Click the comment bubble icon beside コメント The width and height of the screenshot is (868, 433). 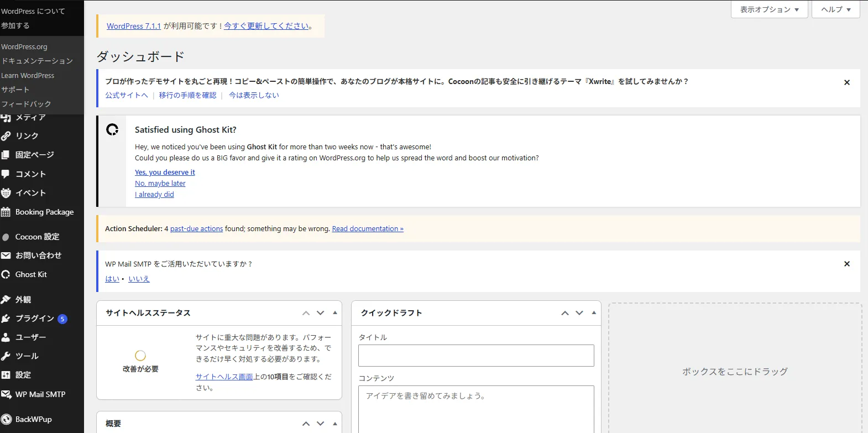pyautogui.click(x=6, y=174)
